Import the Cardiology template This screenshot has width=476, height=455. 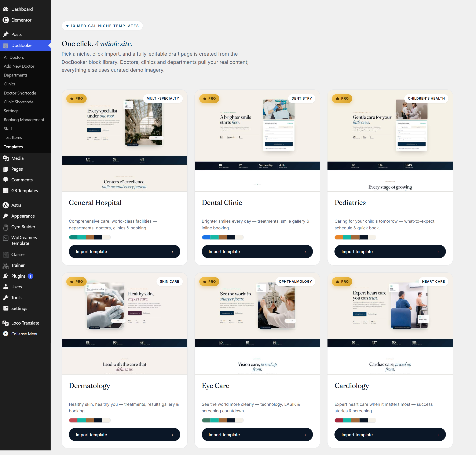(390, 435)
